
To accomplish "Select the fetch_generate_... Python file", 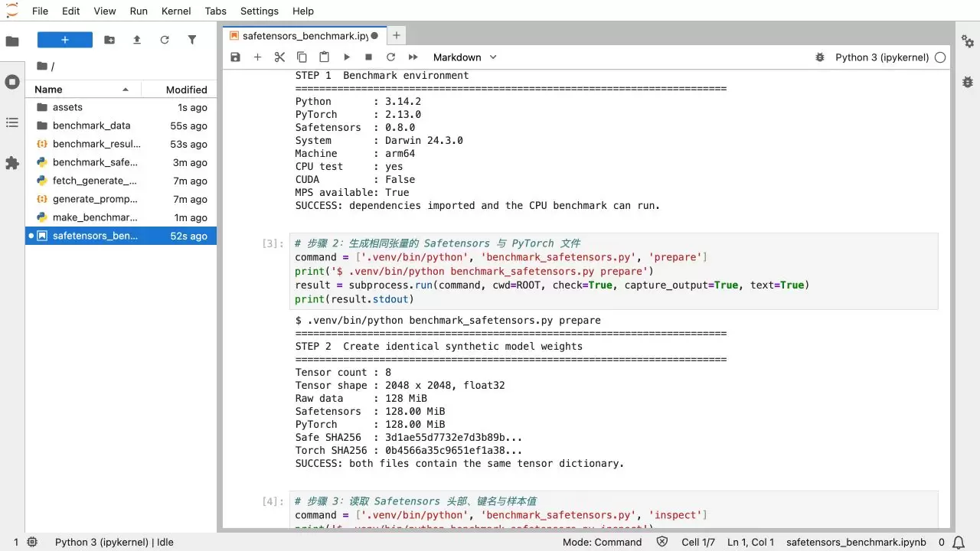I will (x=121, y=181).
